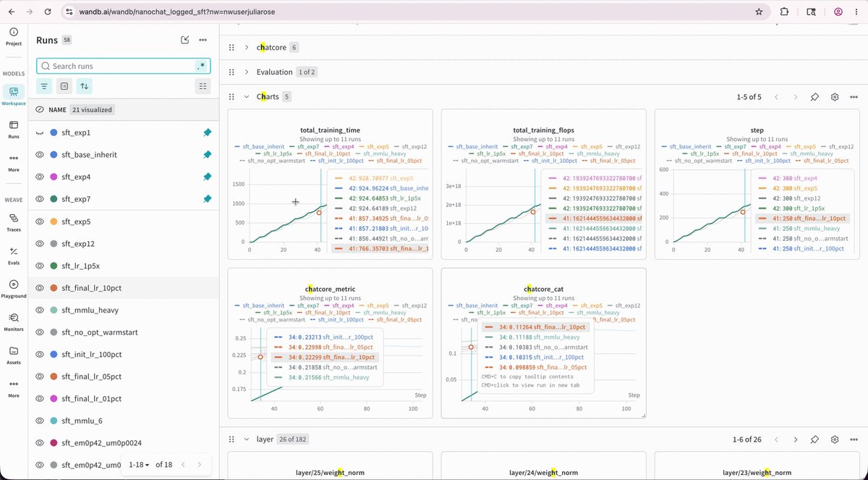Screen dimensions: 868x480
Task: Expand the chatcore section
Action: click(x=247, y=47)
